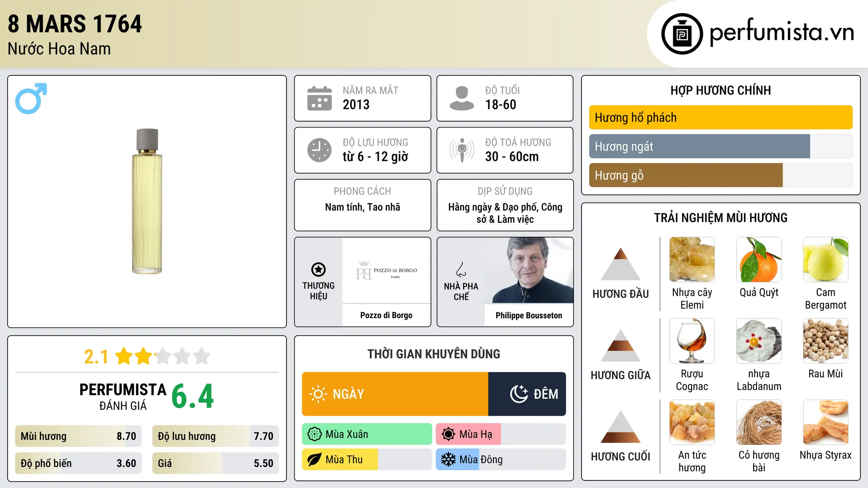
Task: Click the Philippe Bousseton perfumer name
Action: (x=529, y=315)
